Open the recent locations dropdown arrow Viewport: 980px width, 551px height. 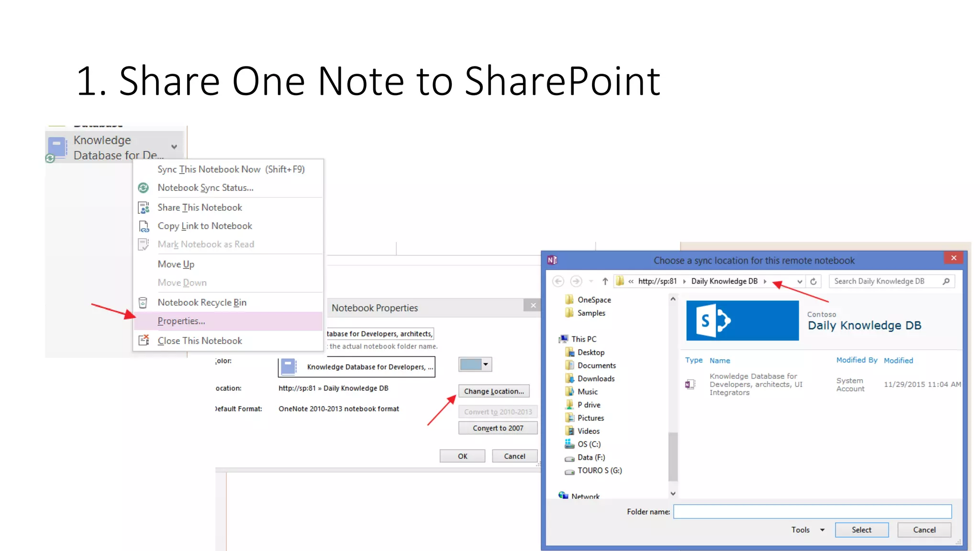click(591, 282)
